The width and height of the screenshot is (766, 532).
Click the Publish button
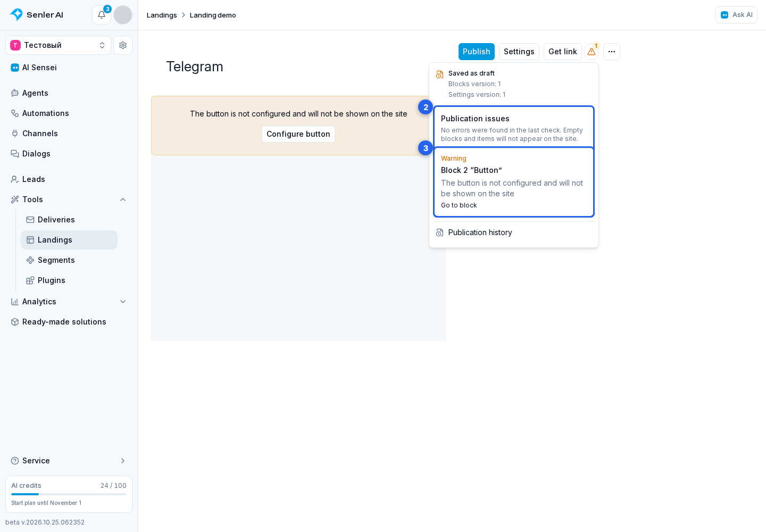click(x=477, y=52)
